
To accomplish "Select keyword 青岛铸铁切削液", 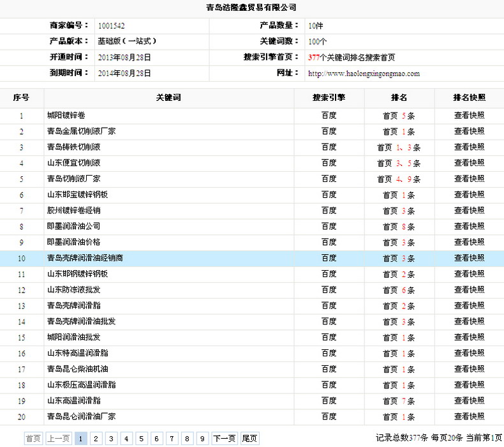I will (x=73, y=147).
